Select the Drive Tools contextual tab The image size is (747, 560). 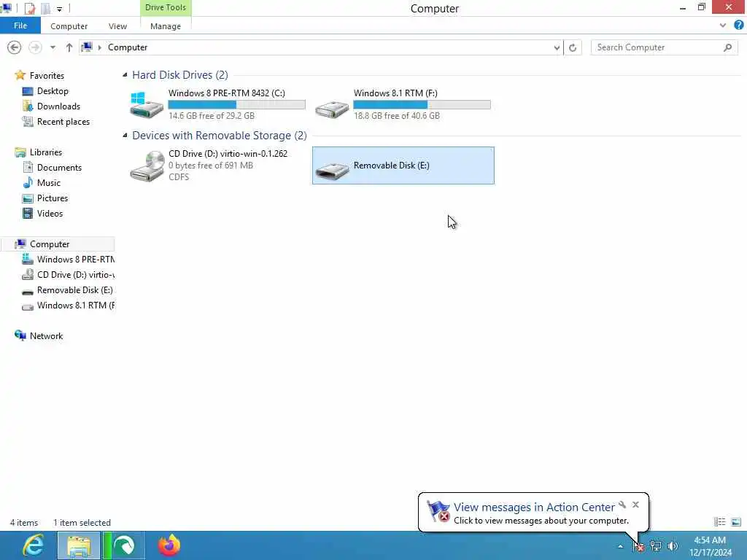pyautogui.click(x=166, y=7)
